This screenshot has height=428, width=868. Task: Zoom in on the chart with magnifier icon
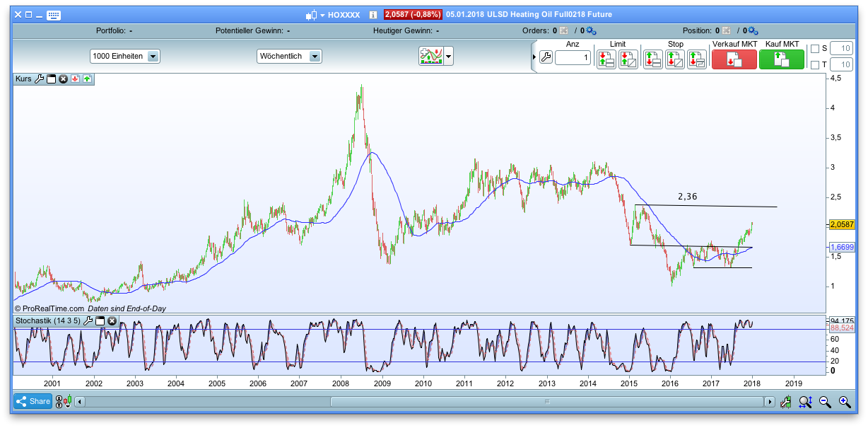click(x=844, y=401)
